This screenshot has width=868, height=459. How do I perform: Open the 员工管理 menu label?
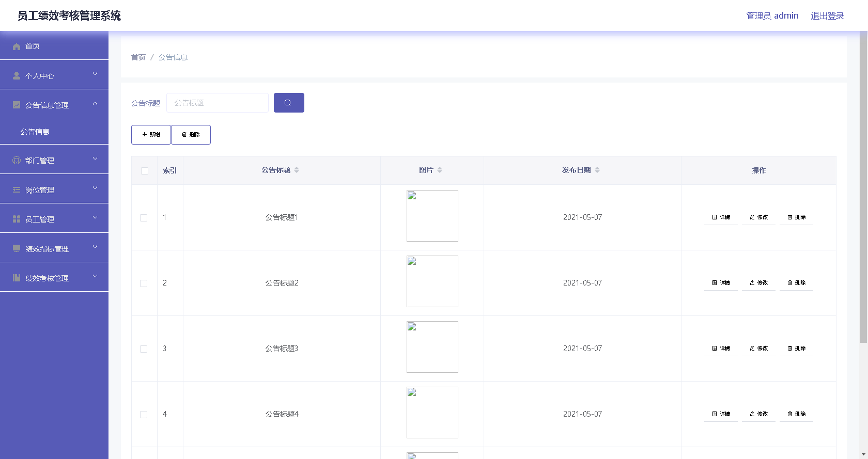click(40, 219)
